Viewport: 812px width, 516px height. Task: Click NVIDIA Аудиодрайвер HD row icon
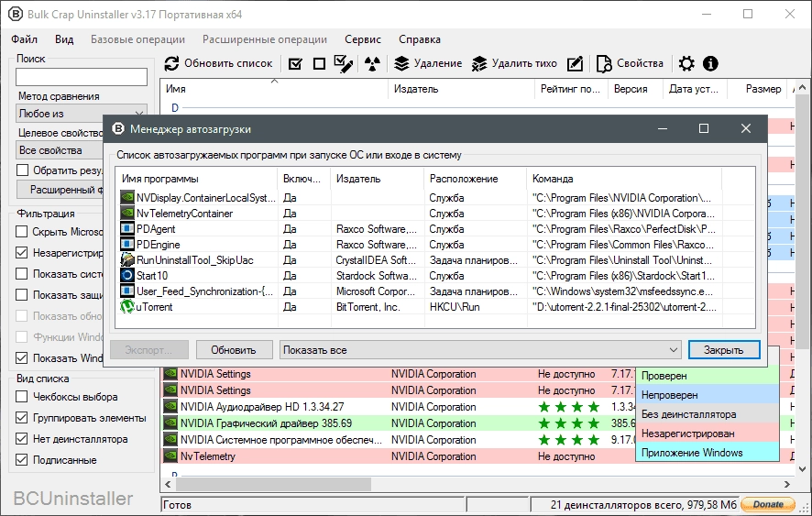click(x=170, y=407)
